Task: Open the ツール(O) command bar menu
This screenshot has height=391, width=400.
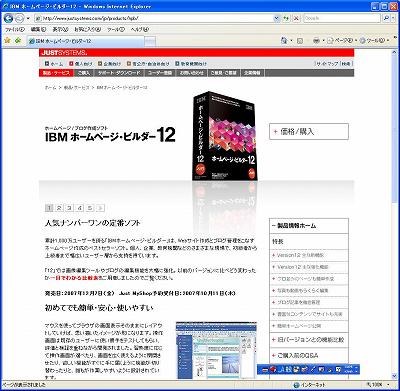Action: click(x=374, y=41)
